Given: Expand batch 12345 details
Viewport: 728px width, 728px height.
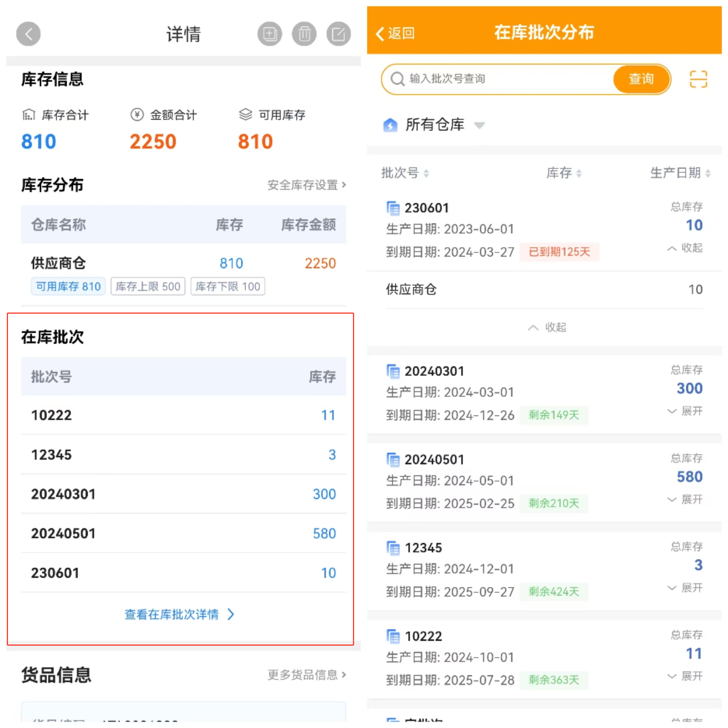Looking at the screenshot, I should (x=685, y=588).
